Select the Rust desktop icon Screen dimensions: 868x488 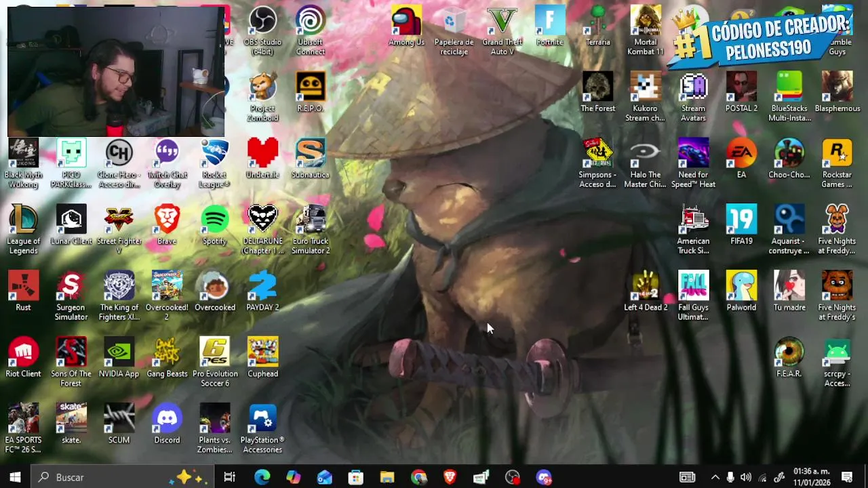coord(23,292)
